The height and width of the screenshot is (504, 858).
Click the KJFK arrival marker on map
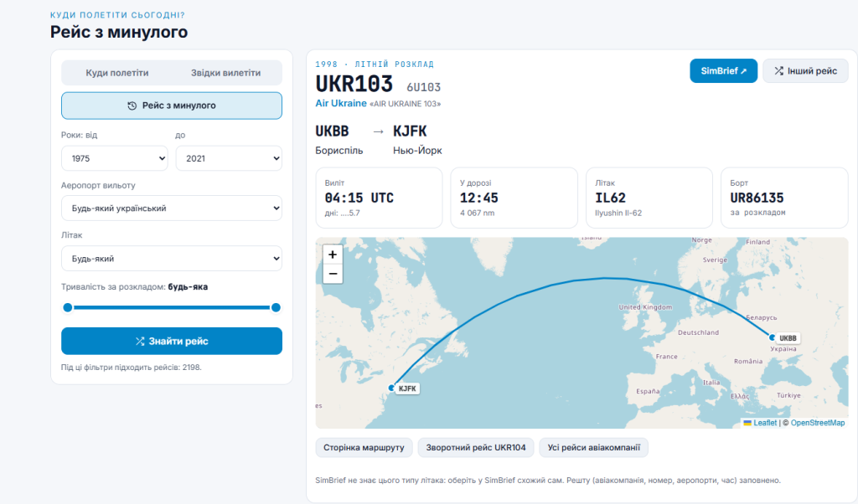click(391, 388)
